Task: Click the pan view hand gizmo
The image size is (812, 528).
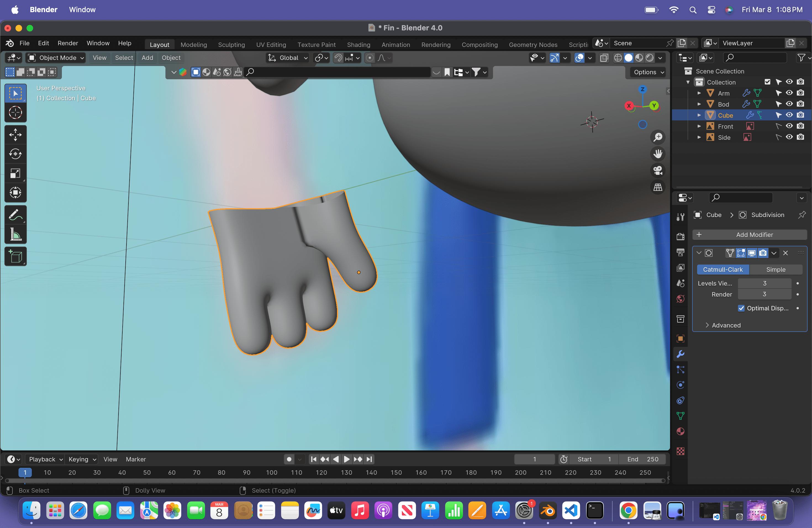Action: [658, 154]
